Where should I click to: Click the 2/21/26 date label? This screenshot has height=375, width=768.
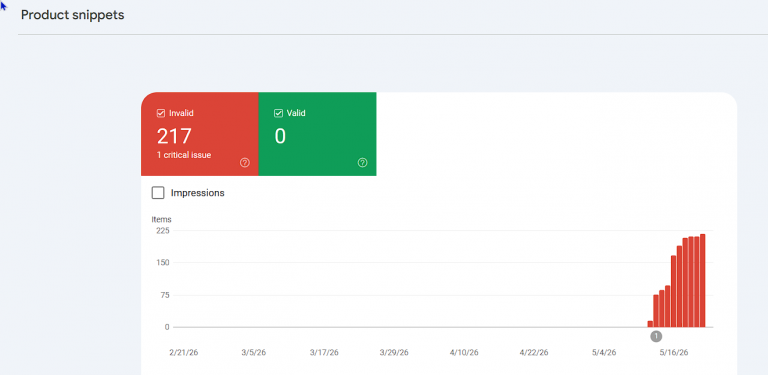[x=184, y=352]
